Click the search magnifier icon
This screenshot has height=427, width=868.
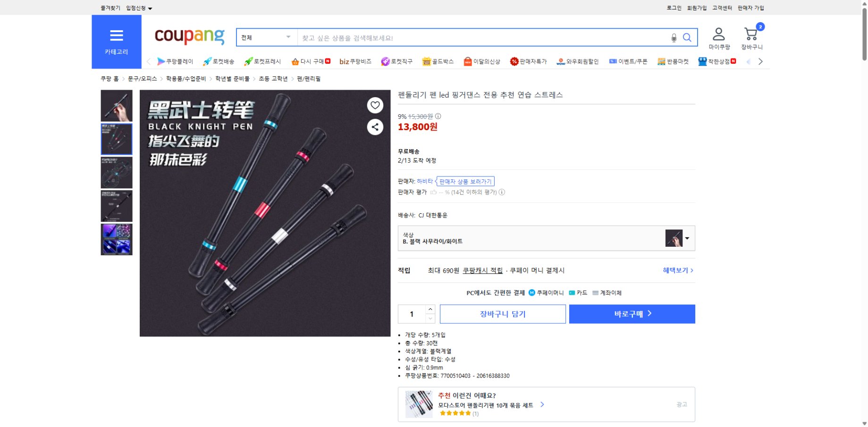tap(688, 37)
